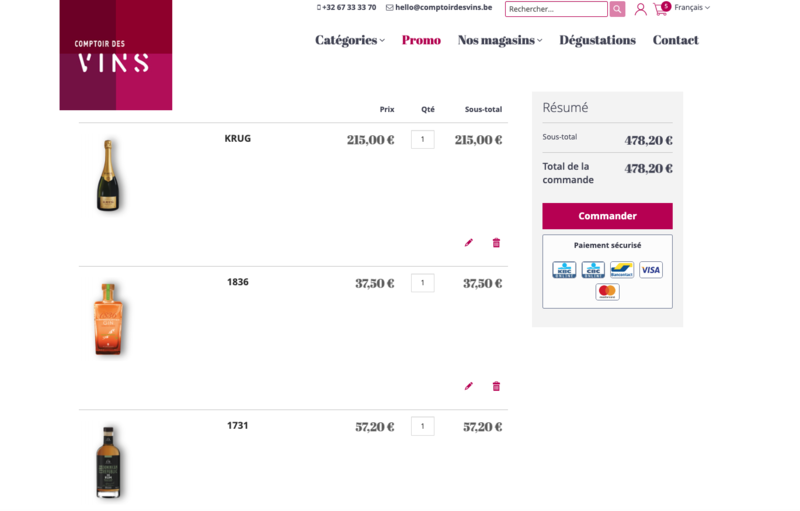Click the 1836 gin bottle thumbnail
Viewport: 800px width, 511px height.
(108, 319)
